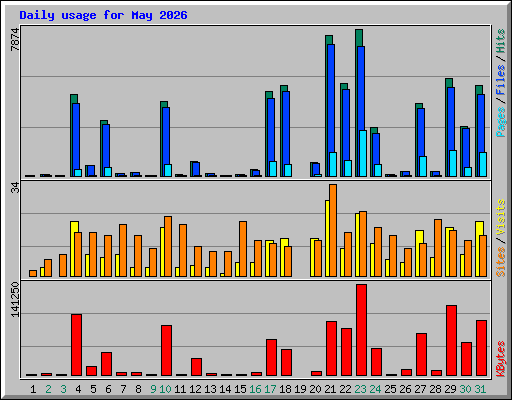Click the 141250 axis maximum value
The height and width of the screenshot is (400, 512).
click(15, 300)
